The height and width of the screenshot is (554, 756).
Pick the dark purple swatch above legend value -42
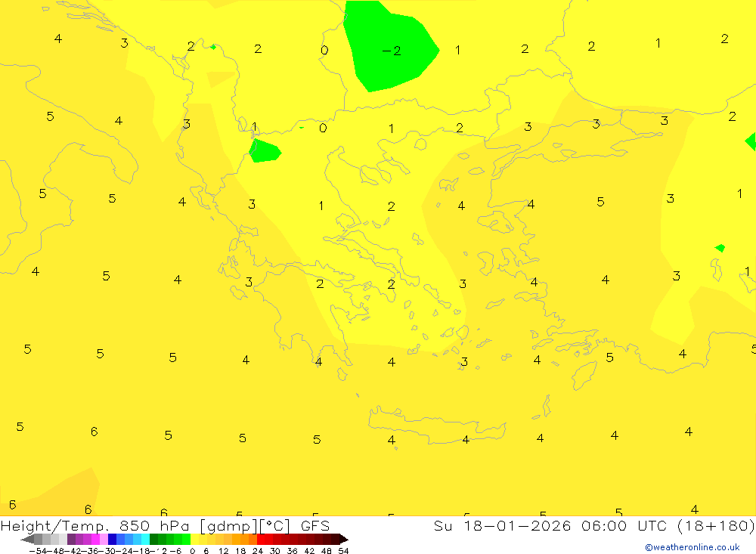(x=71, y=540)
